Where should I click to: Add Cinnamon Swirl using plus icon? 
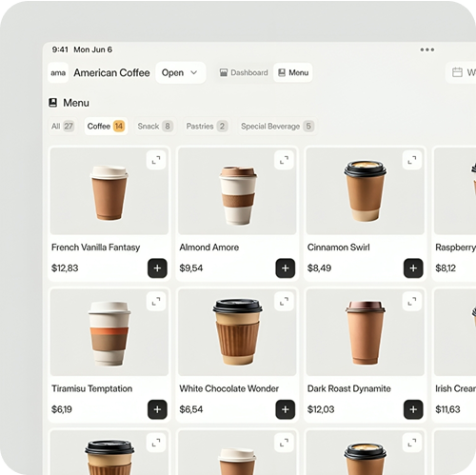[413, 268]
